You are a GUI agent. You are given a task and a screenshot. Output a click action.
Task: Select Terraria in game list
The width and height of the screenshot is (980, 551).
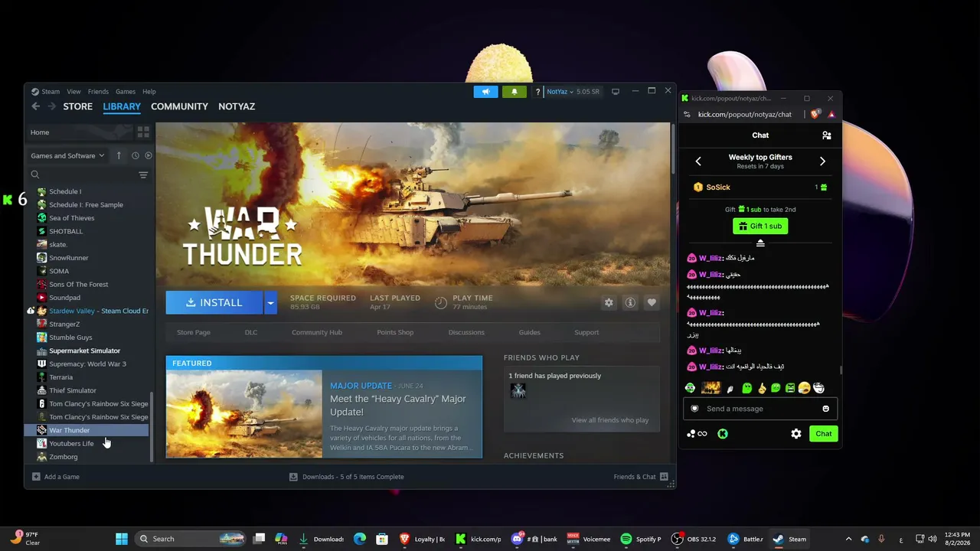[89, 377]
